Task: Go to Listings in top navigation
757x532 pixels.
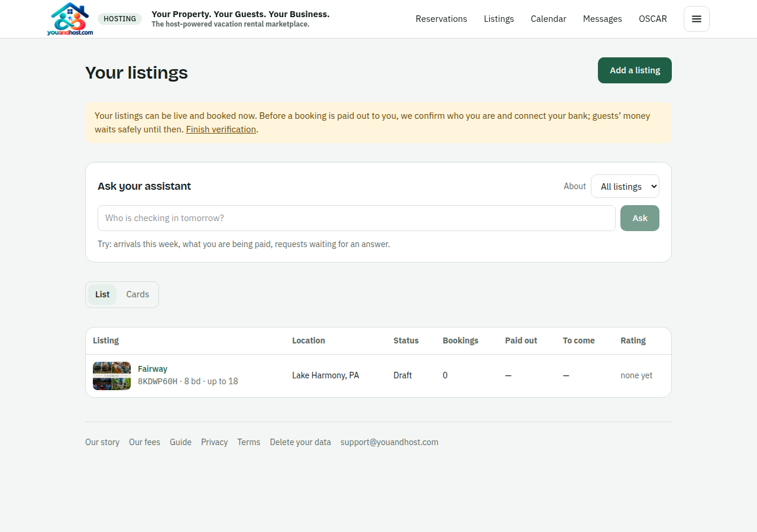Action: pos(499,19)
